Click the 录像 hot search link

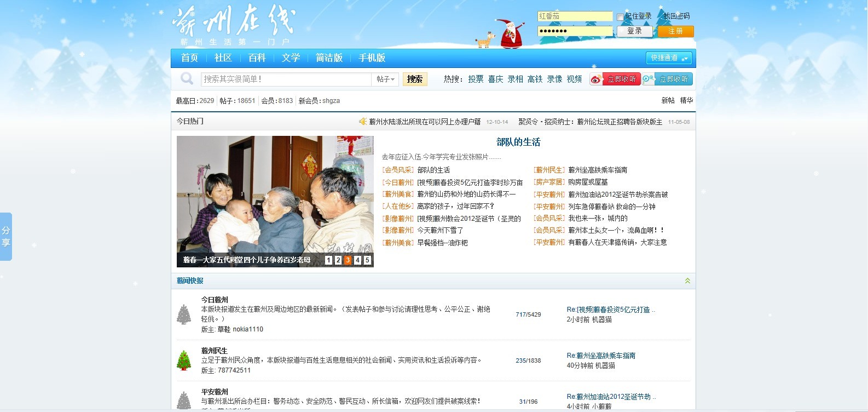[x=554, y=79]
